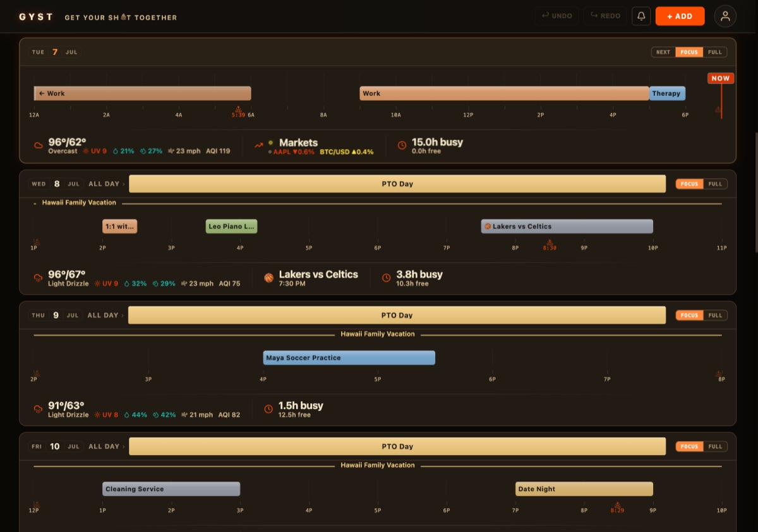This screenshot has height=532, width=758.
Task: Open the Maya Soccer Practice event
Action: [x=349, y=358]
